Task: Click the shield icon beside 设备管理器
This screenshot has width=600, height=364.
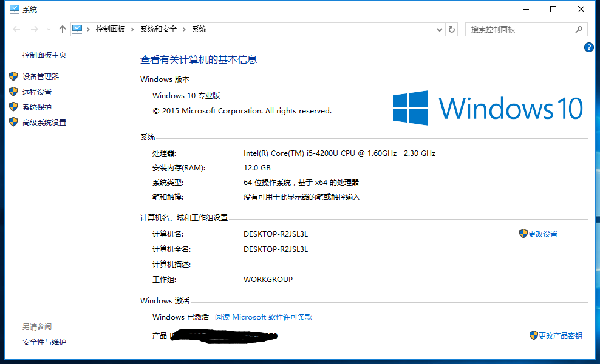Action: [13, 76]
